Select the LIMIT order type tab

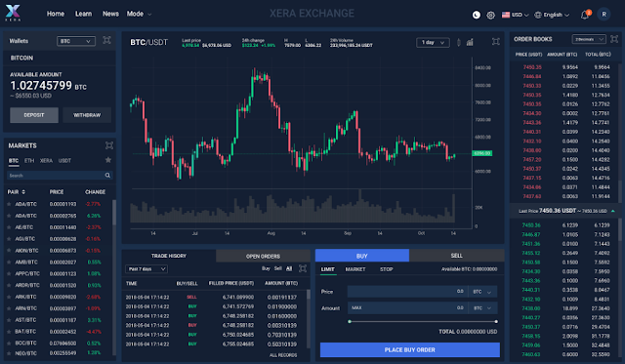click(x=328, y=269)
